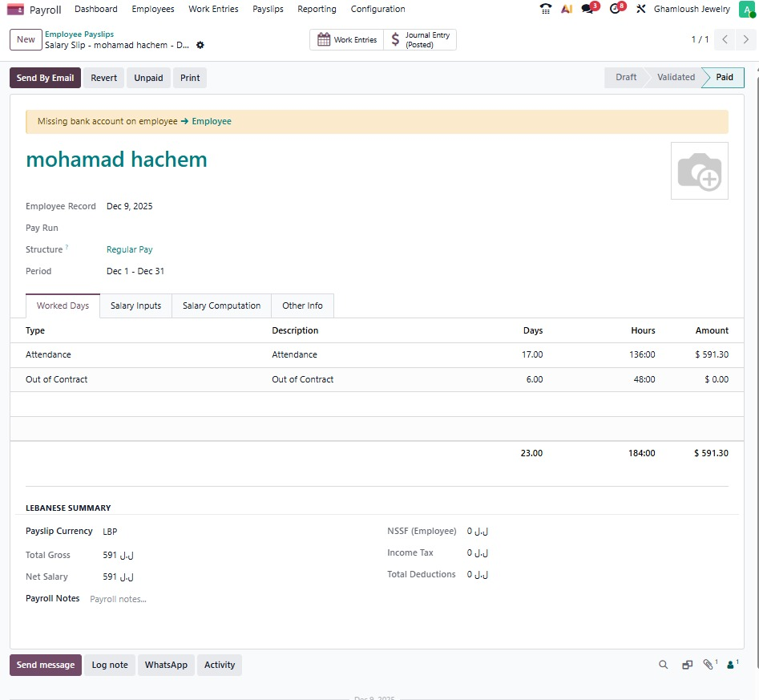Screen dimensions: 759x700
Task: Open conversations with 3 unread messages
Action: click(588, 10)
